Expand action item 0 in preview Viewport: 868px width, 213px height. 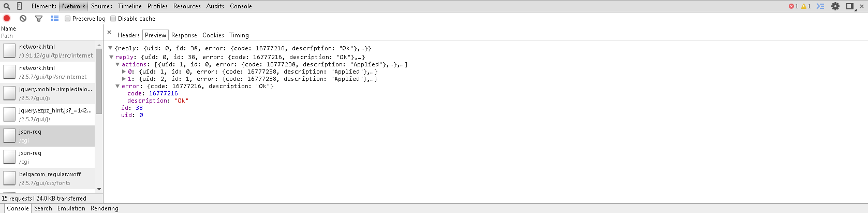click(x=124, y=72)
